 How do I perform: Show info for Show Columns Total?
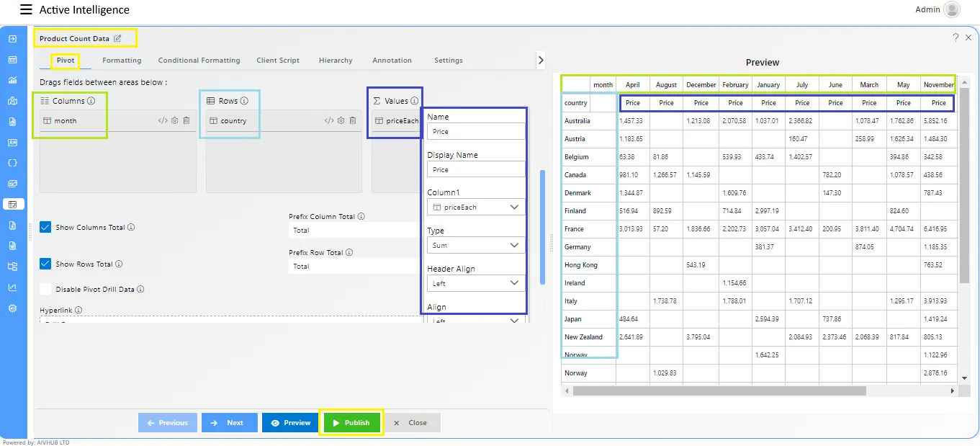(131, 227)
